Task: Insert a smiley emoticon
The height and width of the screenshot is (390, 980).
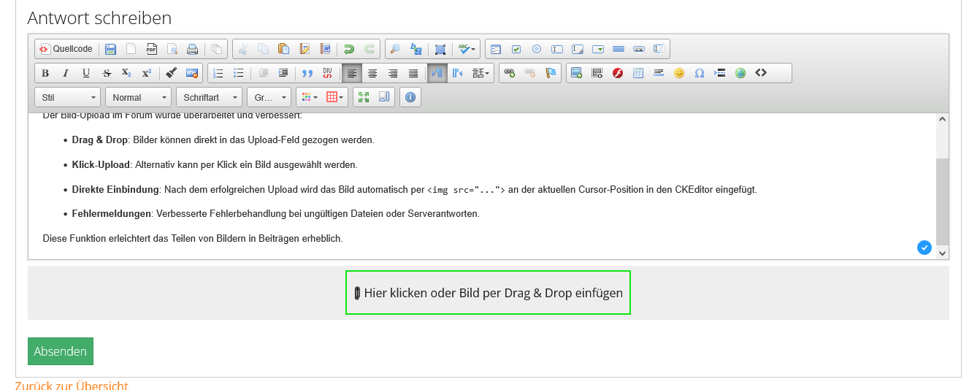Action: 679,73
